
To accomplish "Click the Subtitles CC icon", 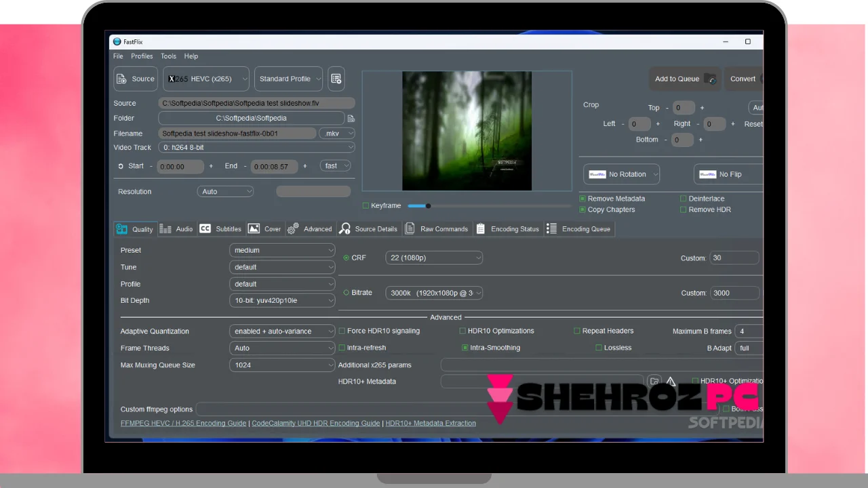I will [205, 229].
